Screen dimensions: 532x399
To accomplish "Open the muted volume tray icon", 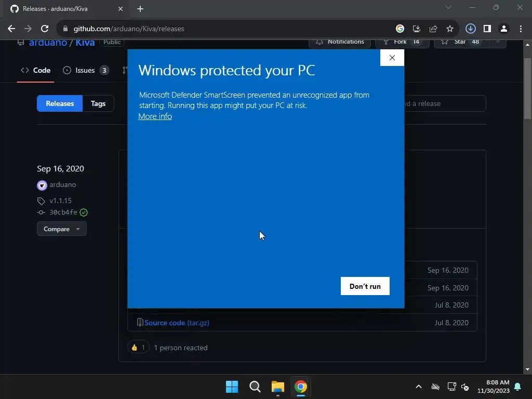I will 465,387.
